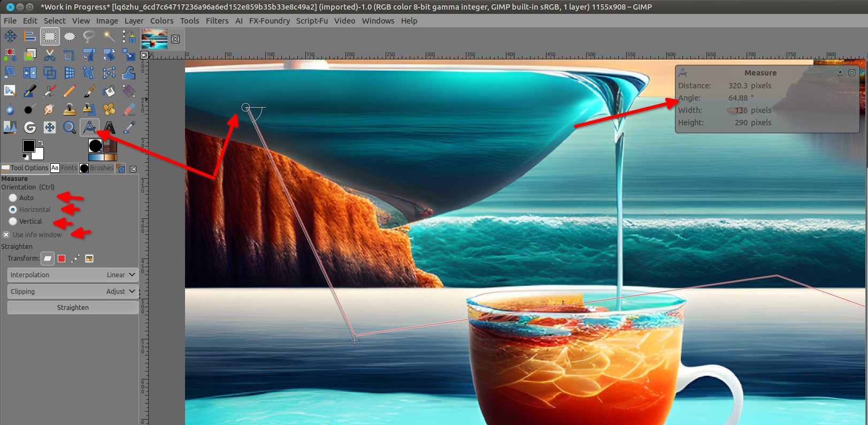868x425 pixels.
Task: Activate the Zoom magnifier tool
Action: tap(70, 127)
